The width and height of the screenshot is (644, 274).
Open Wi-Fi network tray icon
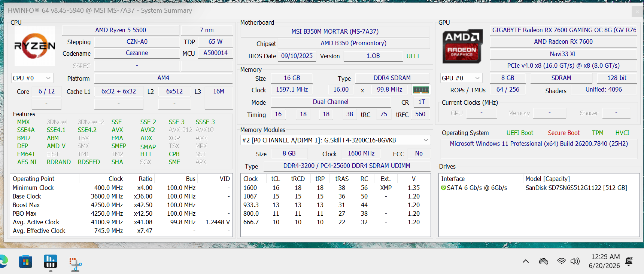pos(561,261)
